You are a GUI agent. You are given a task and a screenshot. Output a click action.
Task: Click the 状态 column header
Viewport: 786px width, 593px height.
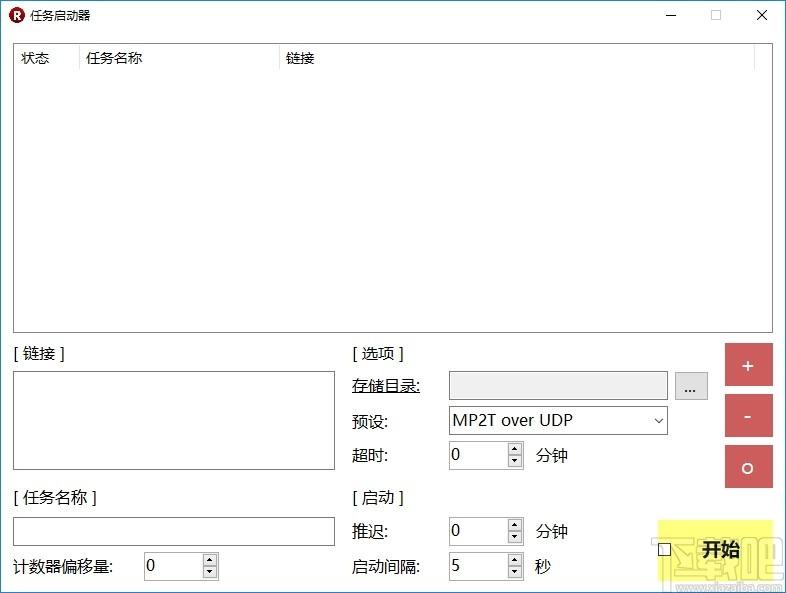(47, 58)
